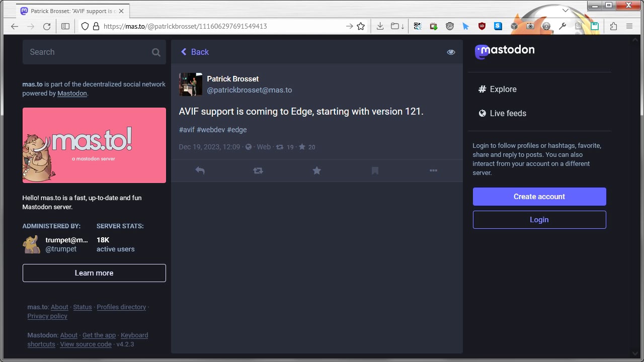
Task: Focus the Mastodon Search field
Action: [x=94, y=52]
